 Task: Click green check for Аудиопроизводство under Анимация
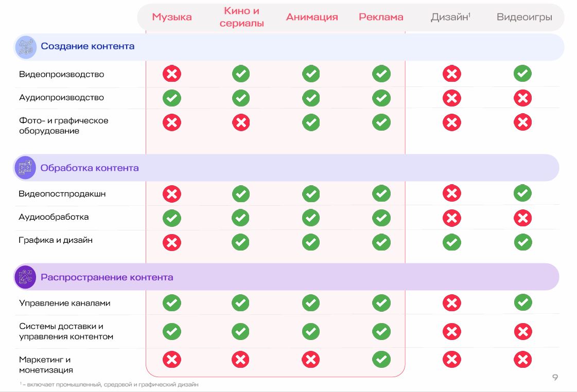311,98
